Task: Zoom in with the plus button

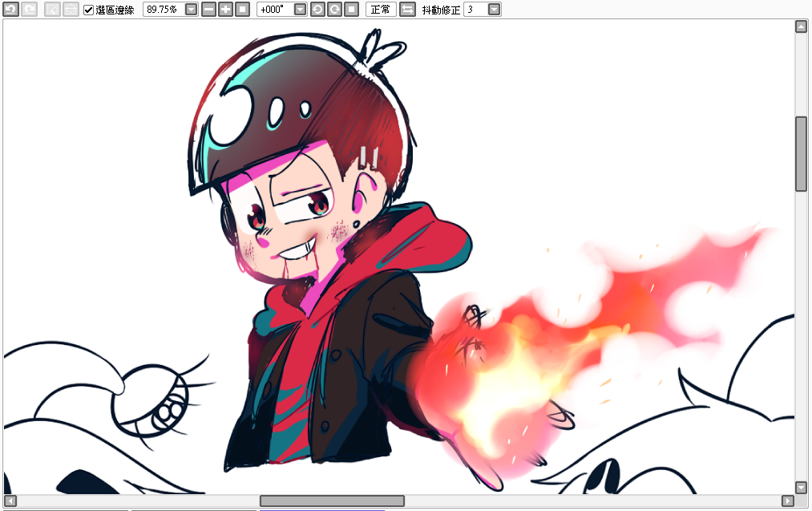Action: coord(226,10)
